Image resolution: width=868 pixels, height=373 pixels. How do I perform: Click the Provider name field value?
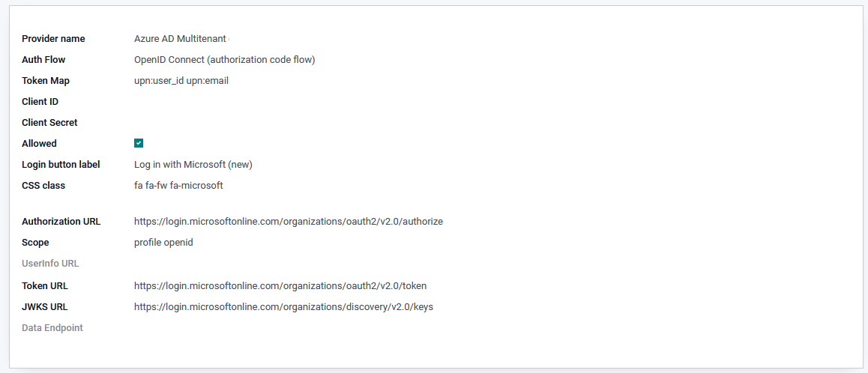tap(180, 38)
